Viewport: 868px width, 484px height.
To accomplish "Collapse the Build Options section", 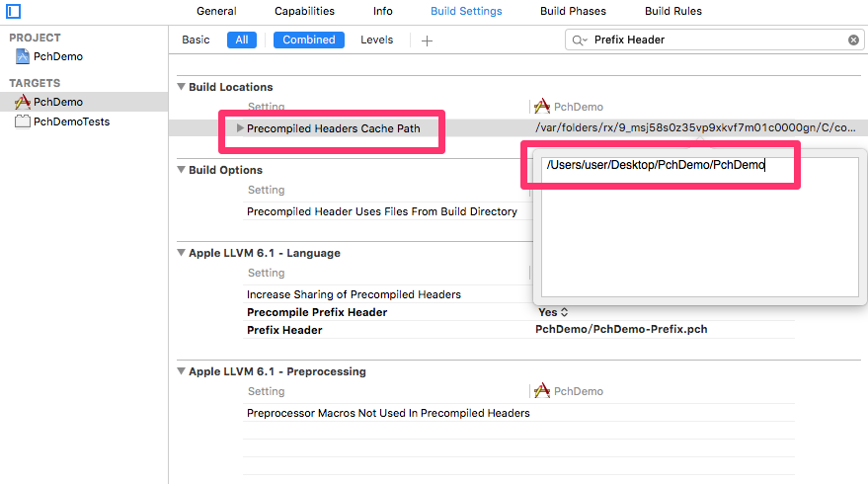I will tap(181, 170).
